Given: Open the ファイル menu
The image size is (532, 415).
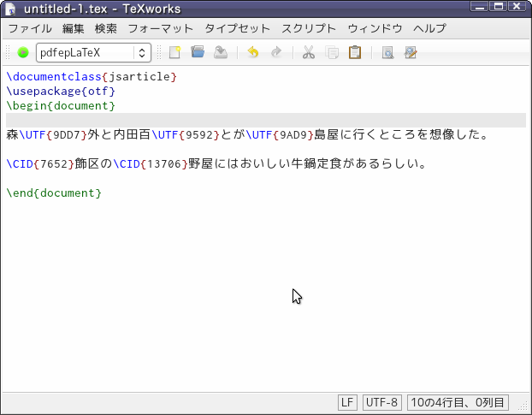Looking at the screenshot, I should pos(30,28).
